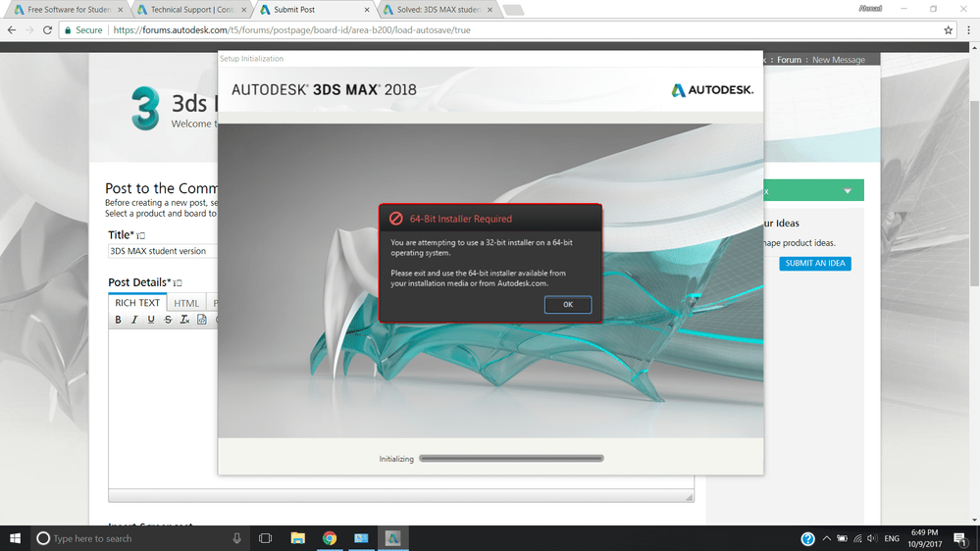Click the Secure padlock site info
Viewport: 980px width, 551px height.
click(x=83, y=30)
